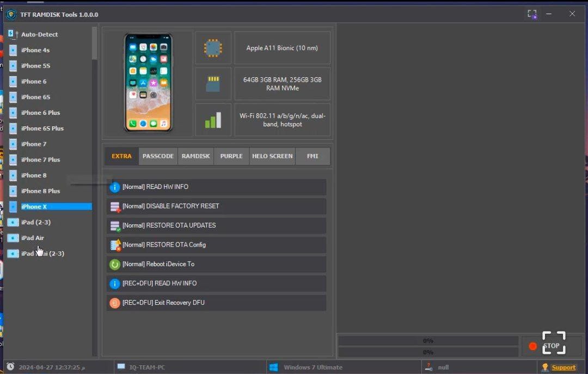Click the Wi-Fi signal bars icon
Screen dimensions: 588x374
click(213, 120)
